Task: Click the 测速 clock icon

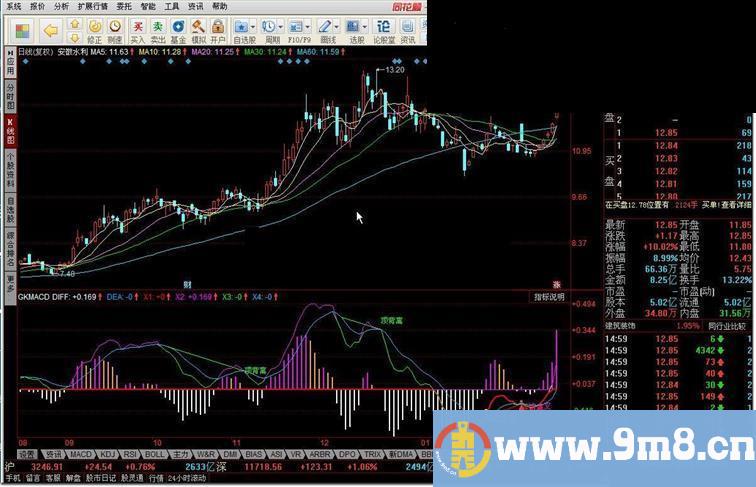Action: (x=116, y=29)
